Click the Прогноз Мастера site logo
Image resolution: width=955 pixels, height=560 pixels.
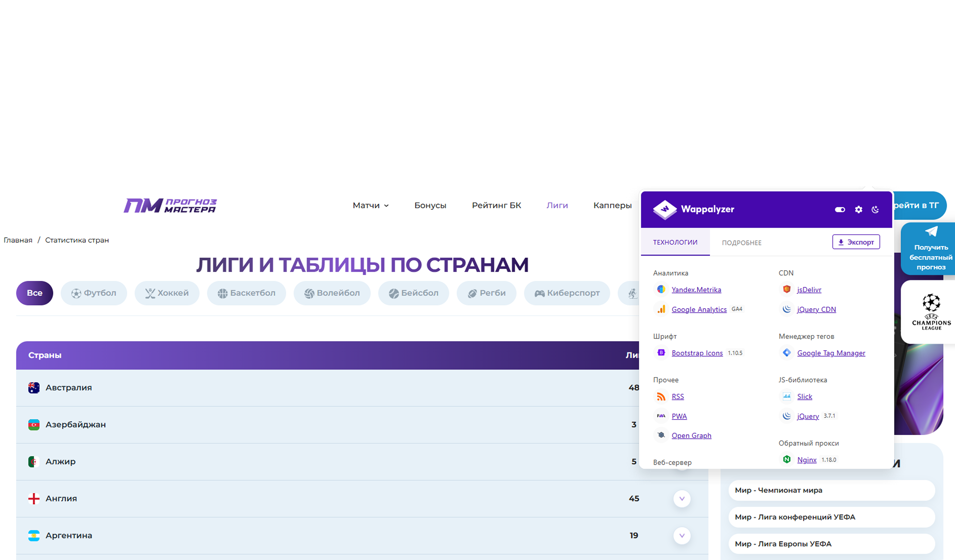pos(170,206)
